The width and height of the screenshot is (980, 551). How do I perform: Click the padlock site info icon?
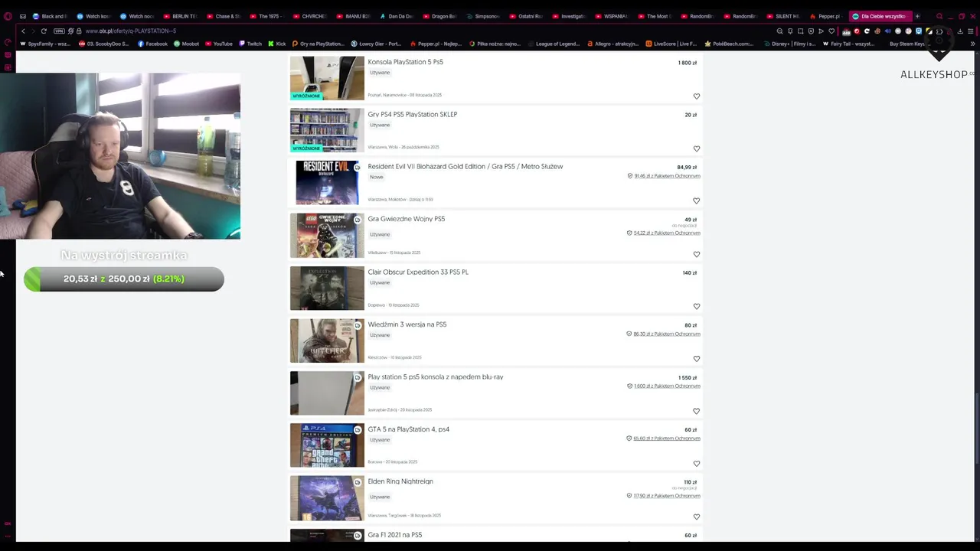pos(78,31)
